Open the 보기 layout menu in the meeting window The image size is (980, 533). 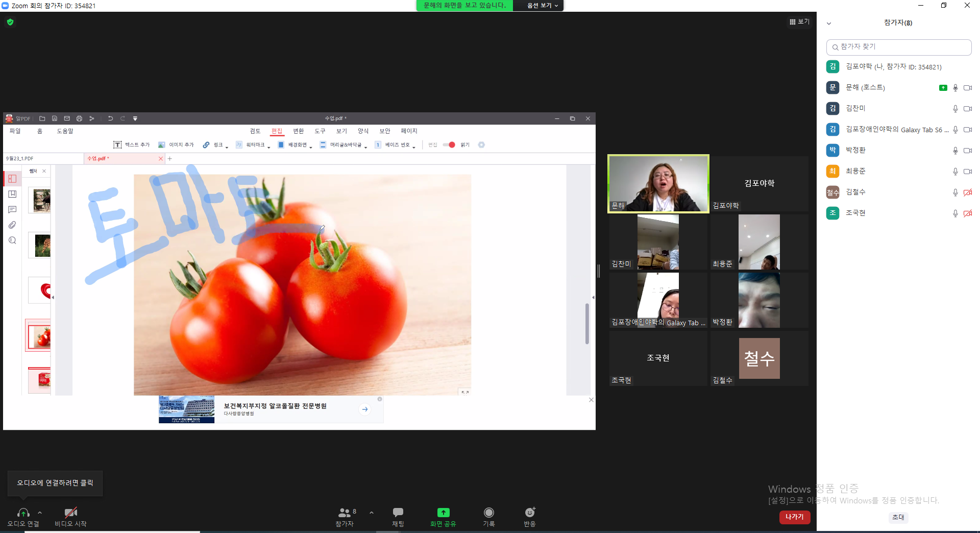tap(799, 22)
